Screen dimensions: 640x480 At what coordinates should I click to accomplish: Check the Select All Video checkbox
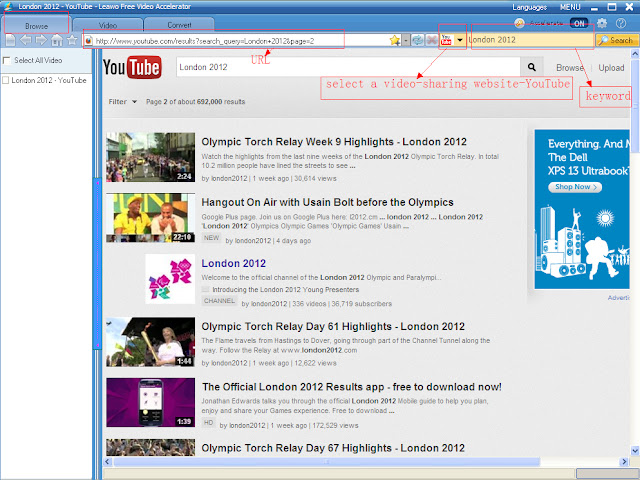pyautogui.click(x=7, y=60)
